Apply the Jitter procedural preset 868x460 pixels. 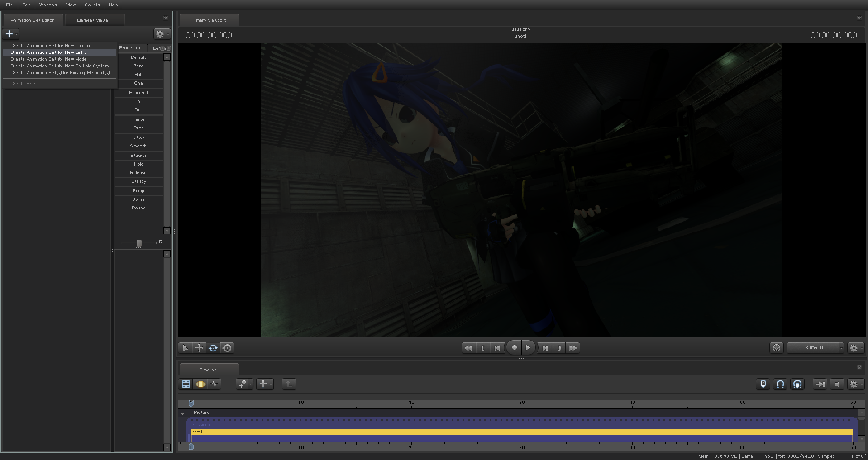pos(138,138)
